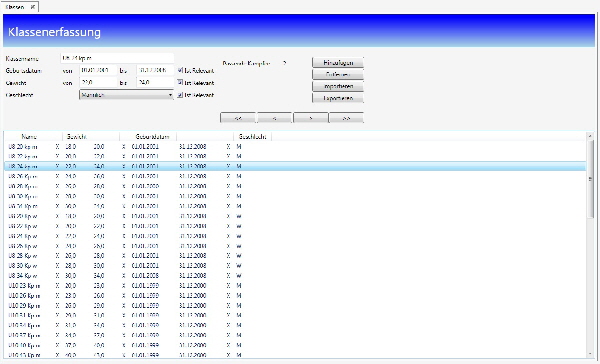Click the vertical scrollbar thumb of the list

pos(590,178)
